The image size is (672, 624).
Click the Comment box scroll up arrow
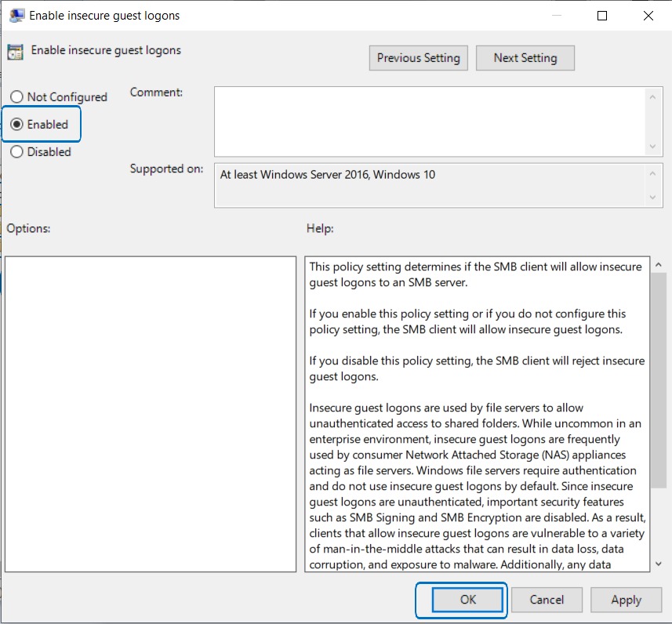click(652, 96)
